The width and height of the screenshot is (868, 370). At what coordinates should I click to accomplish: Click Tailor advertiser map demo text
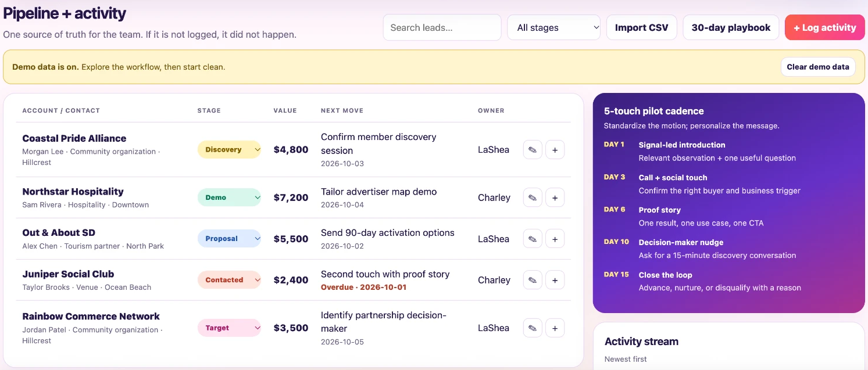pyautogui.click(x=378, y=192)
